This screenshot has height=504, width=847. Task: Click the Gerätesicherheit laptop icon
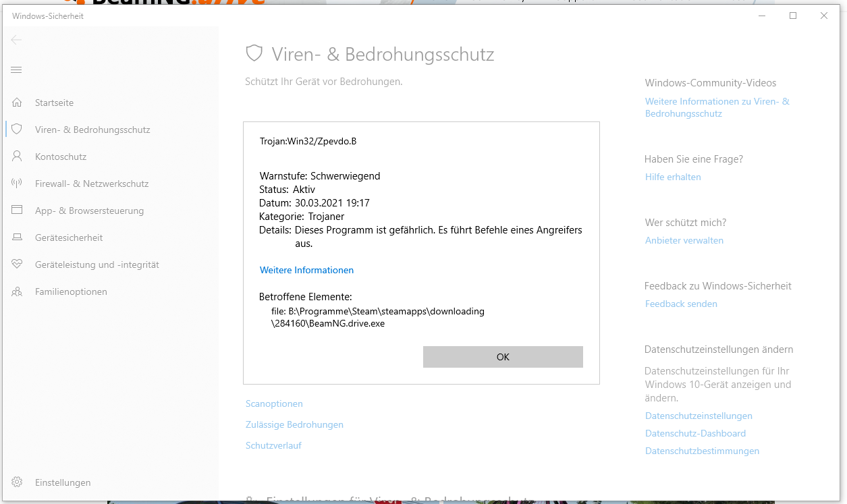[x=17, y=237]
